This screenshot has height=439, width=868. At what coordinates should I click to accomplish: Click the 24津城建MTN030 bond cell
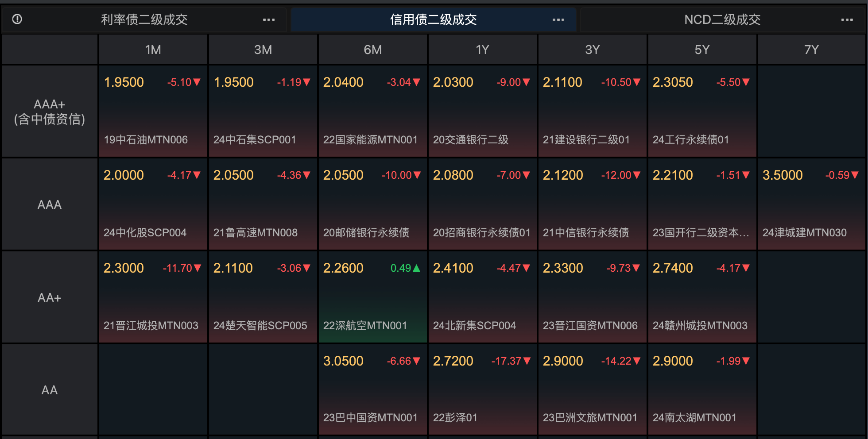811,204
